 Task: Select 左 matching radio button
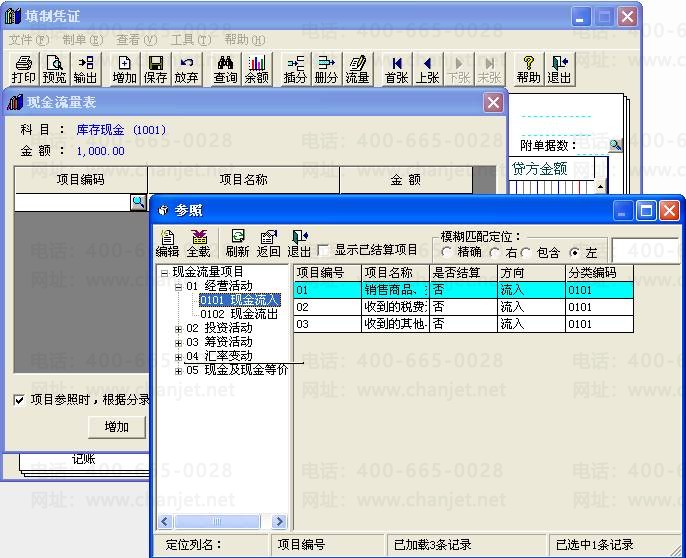click(575, 252)
